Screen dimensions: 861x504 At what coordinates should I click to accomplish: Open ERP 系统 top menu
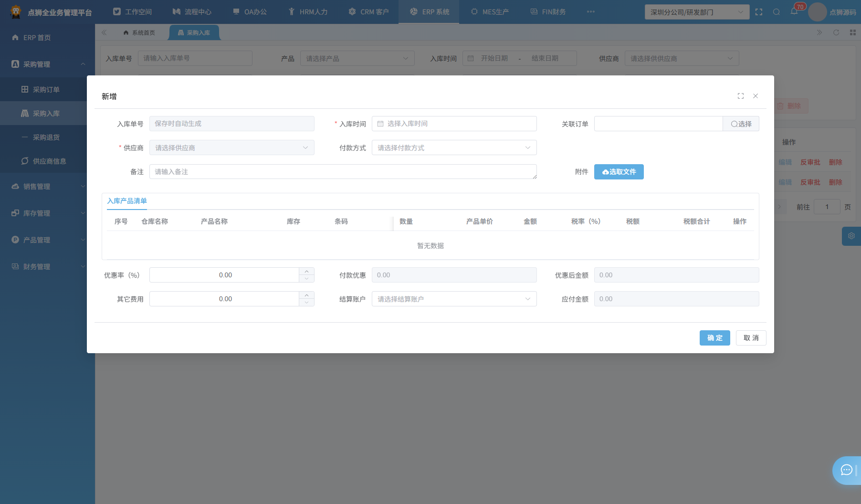tap(429, 12)
